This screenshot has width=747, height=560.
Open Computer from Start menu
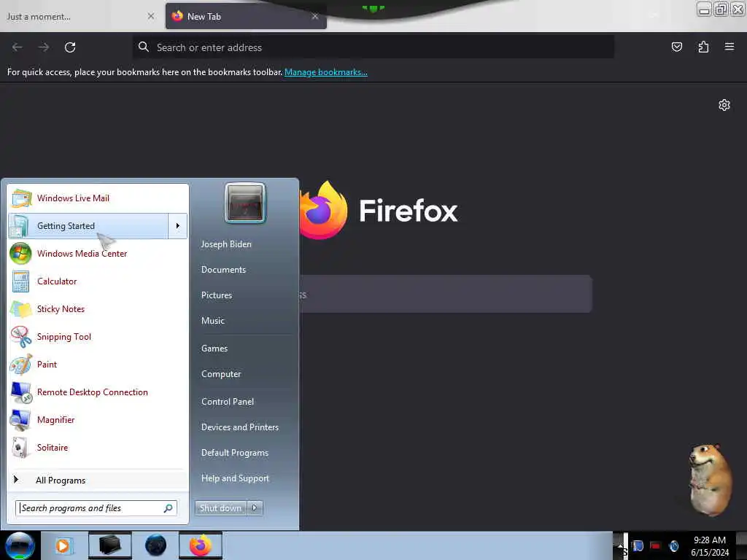pyautogui.click(x=221, y=374)
